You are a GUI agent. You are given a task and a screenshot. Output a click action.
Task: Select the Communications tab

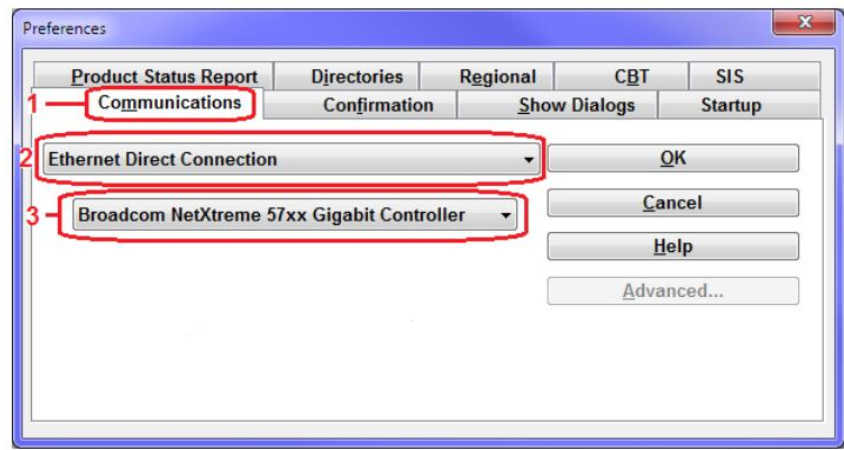coord(170,103)
